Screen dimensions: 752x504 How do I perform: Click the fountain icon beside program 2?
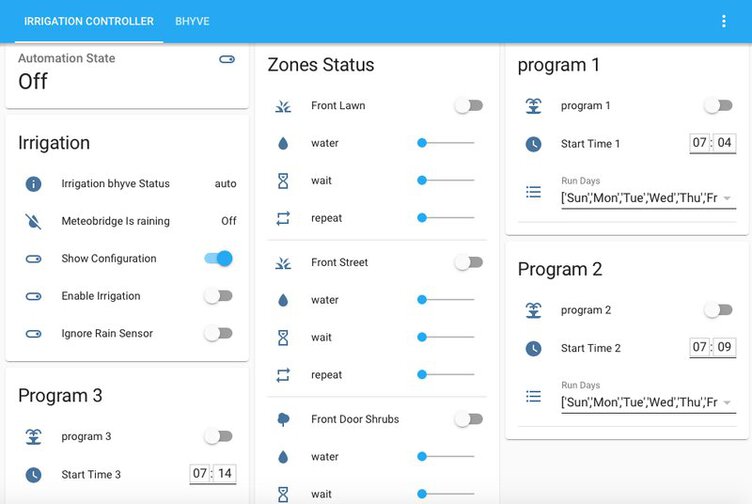coord(533,310)
